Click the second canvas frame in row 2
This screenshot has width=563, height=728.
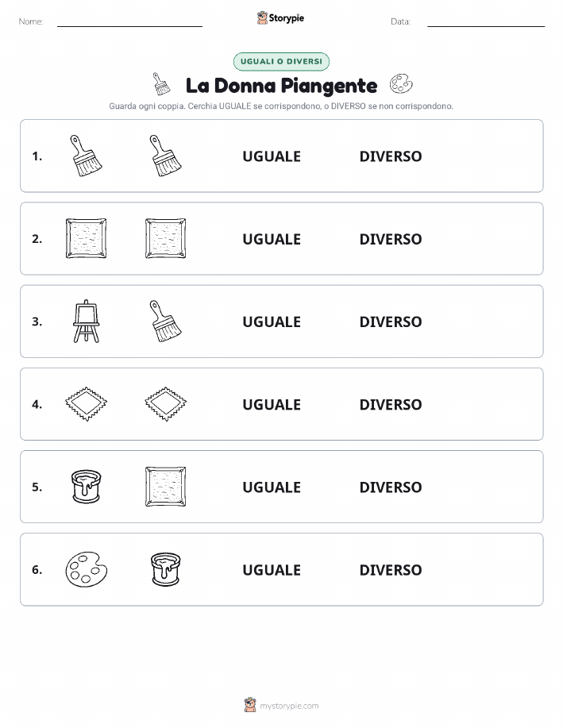pyautogui.click(x=165, y=239)
